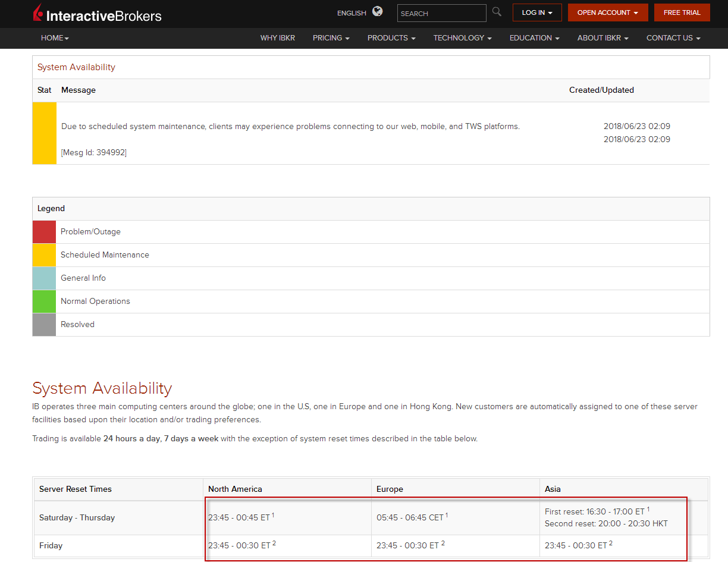728x562 pixels.
Task: Click the first 2018/06/23 02:09 timestamp
Action: point(637,126)
